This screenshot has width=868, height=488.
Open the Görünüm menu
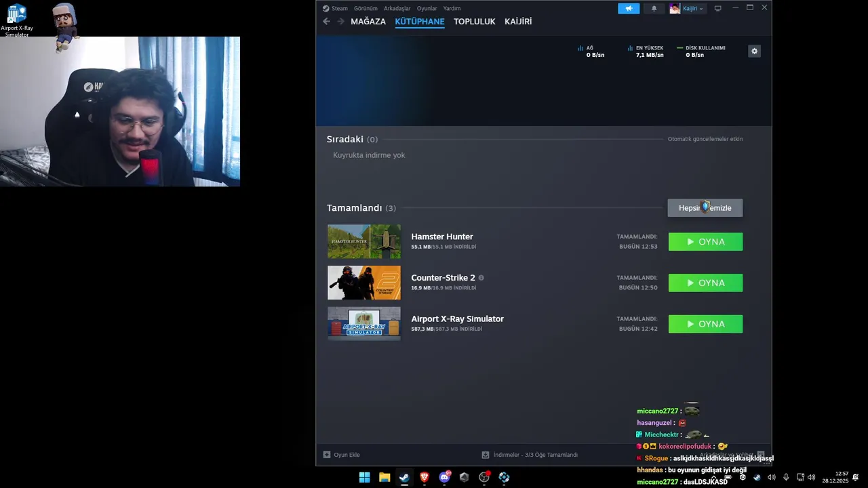(366, 8)
